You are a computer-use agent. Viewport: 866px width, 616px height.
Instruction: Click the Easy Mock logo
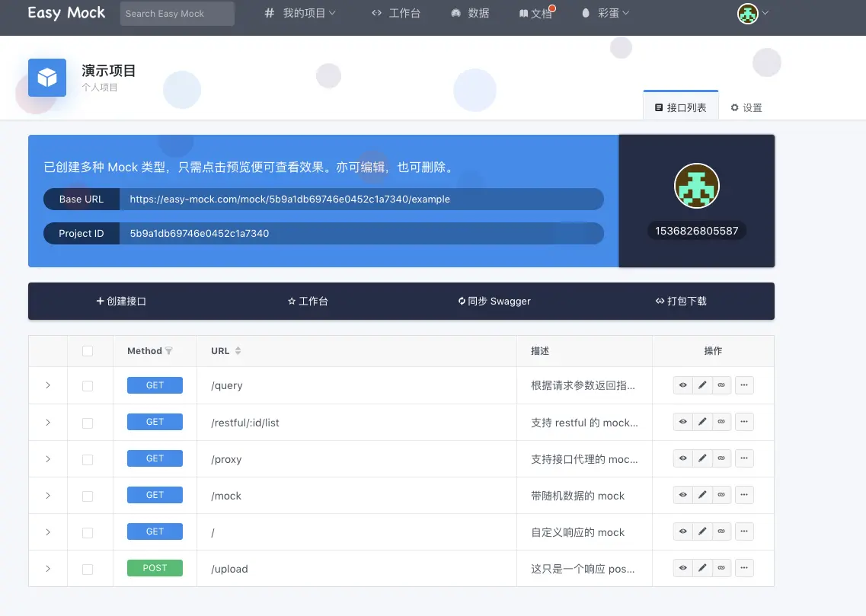(66, 13)
